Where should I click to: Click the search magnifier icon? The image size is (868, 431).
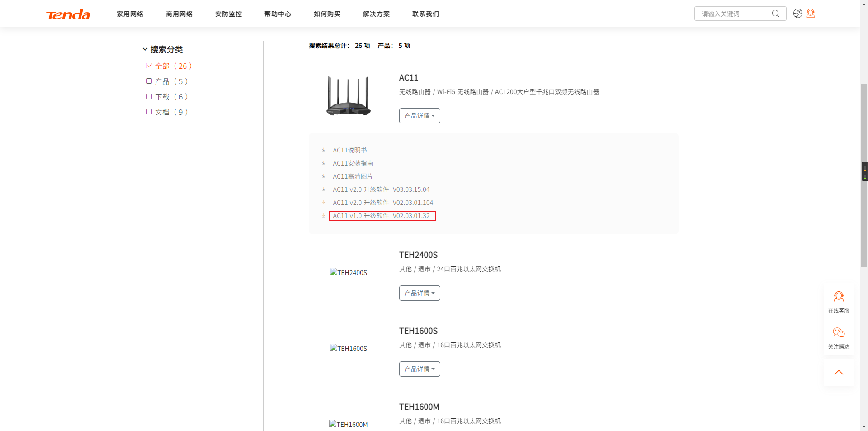[x=776, y=14]
